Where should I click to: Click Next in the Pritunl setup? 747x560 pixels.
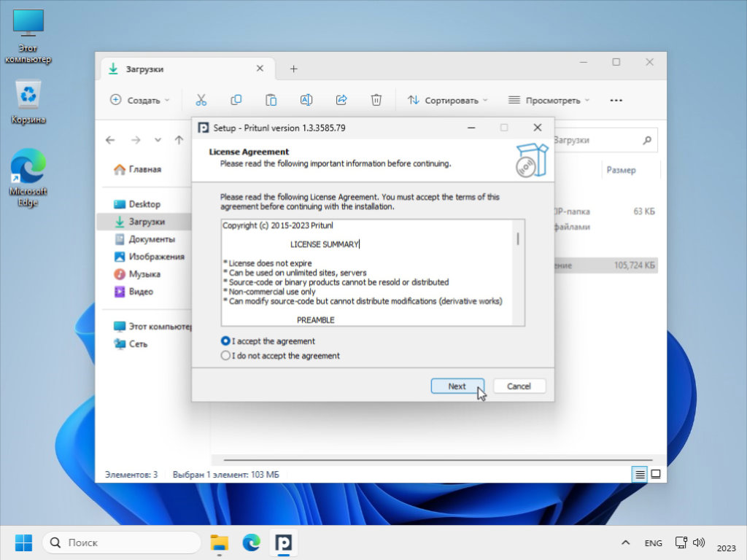click(457, 386)
